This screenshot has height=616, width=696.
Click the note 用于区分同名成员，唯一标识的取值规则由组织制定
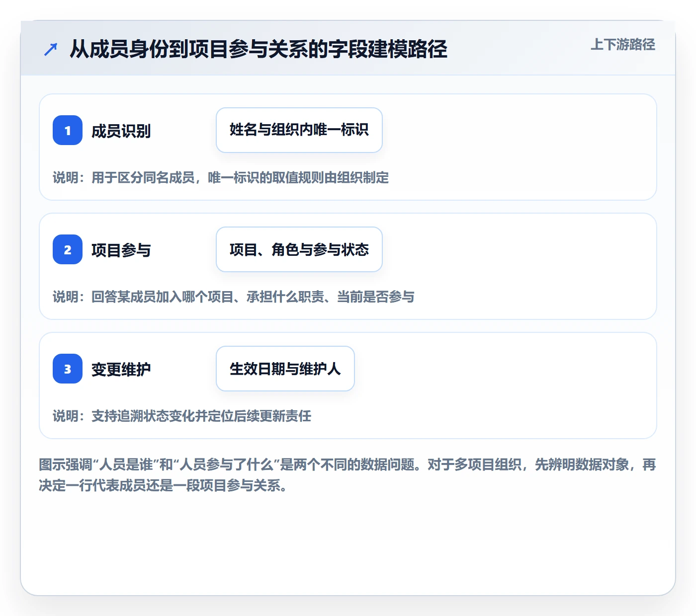pyautogui.click(x=221, y=178)
